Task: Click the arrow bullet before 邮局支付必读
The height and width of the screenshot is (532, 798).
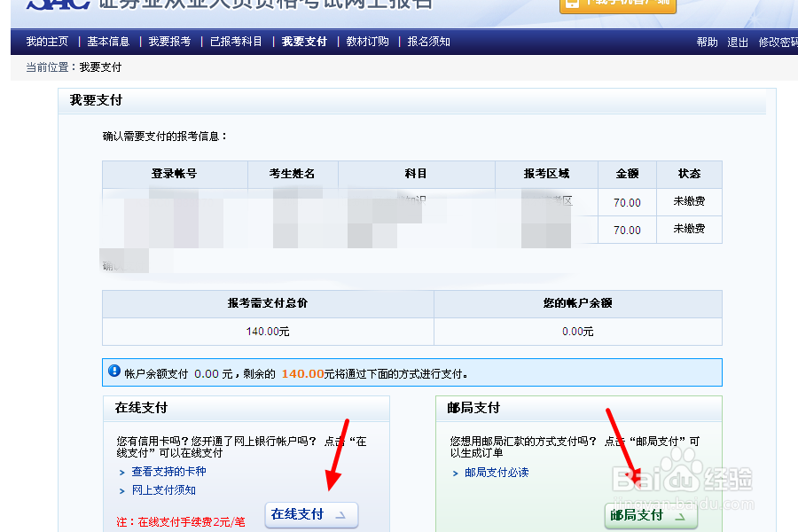Action: 456,472
